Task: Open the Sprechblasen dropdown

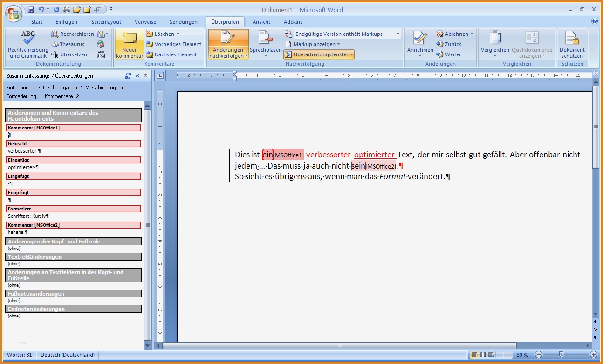Action: point(266,44)
